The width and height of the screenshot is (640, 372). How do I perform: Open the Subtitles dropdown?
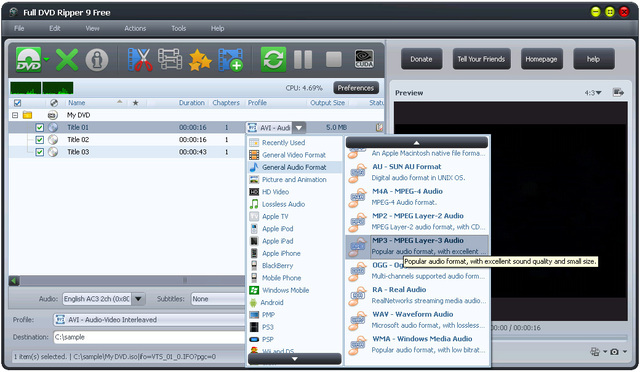pos(218,299)
